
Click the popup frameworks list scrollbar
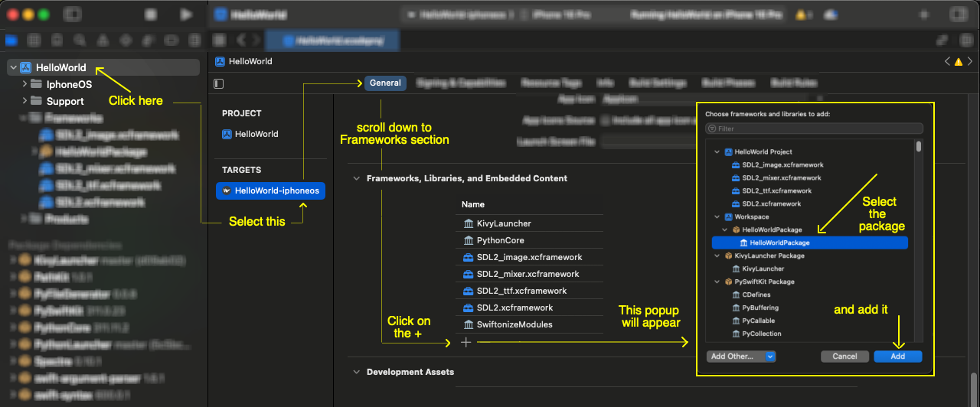coord(919,148)
